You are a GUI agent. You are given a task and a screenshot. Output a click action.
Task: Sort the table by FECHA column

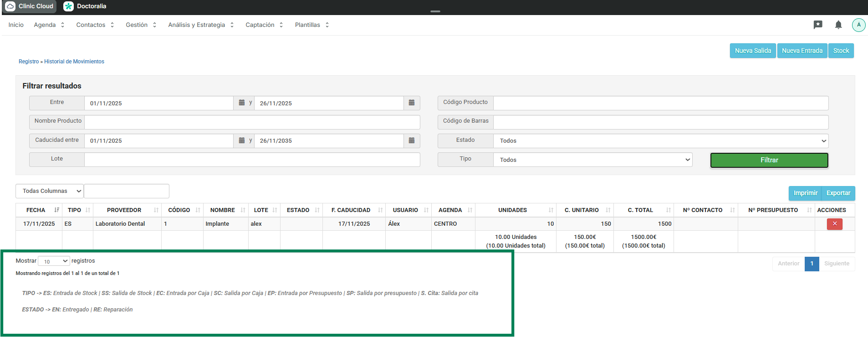click(39, 210)
